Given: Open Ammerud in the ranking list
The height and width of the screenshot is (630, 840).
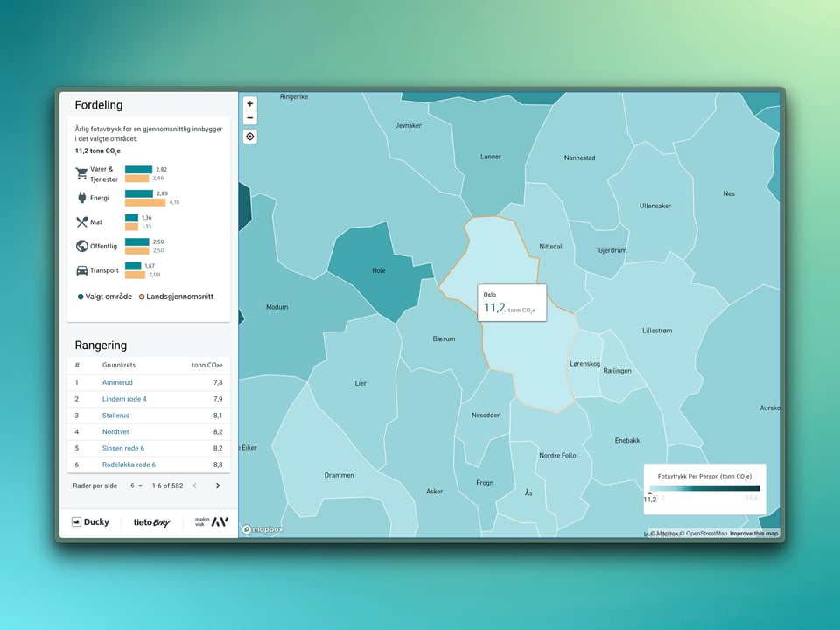Looking at the screenshot, I should point(117,382).
